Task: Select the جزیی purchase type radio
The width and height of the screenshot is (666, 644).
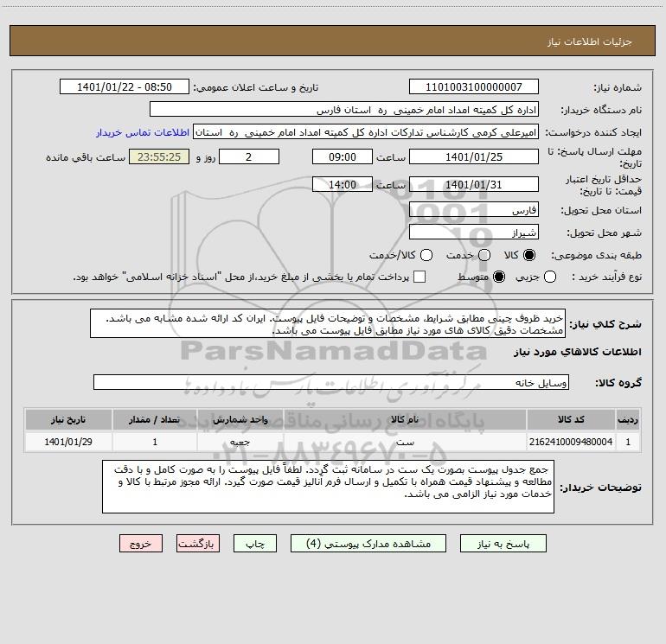Action: [x=549, y=277]
